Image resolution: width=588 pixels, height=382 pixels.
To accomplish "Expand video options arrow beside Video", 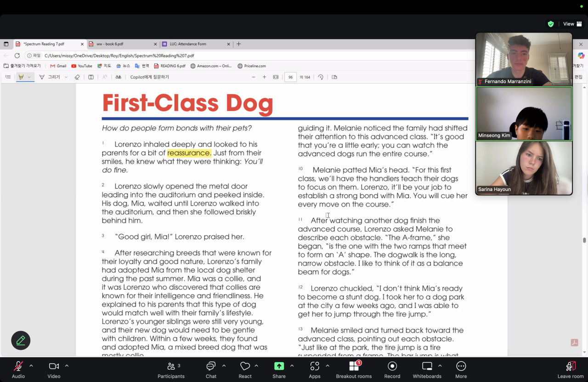I will click(67, 366).
